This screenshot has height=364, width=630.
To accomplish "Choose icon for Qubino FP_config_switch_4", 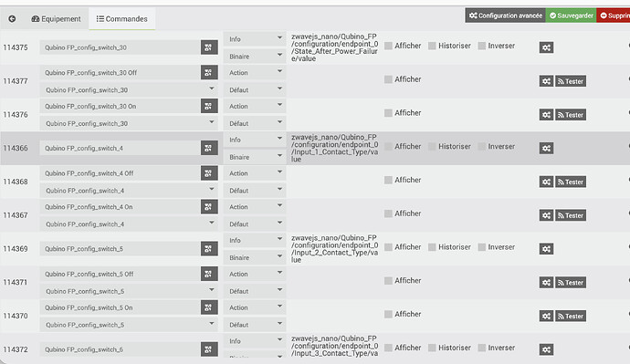I will [x=209, y=148].
